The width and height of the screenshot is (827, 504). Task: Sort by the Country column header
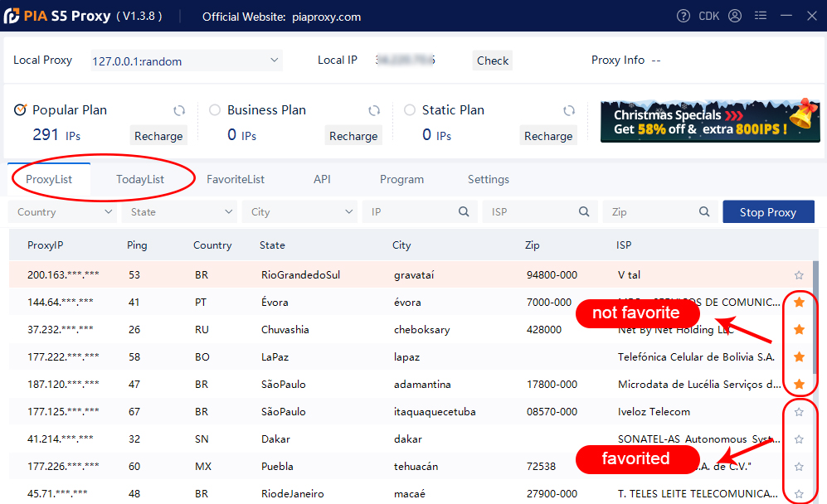212,245
